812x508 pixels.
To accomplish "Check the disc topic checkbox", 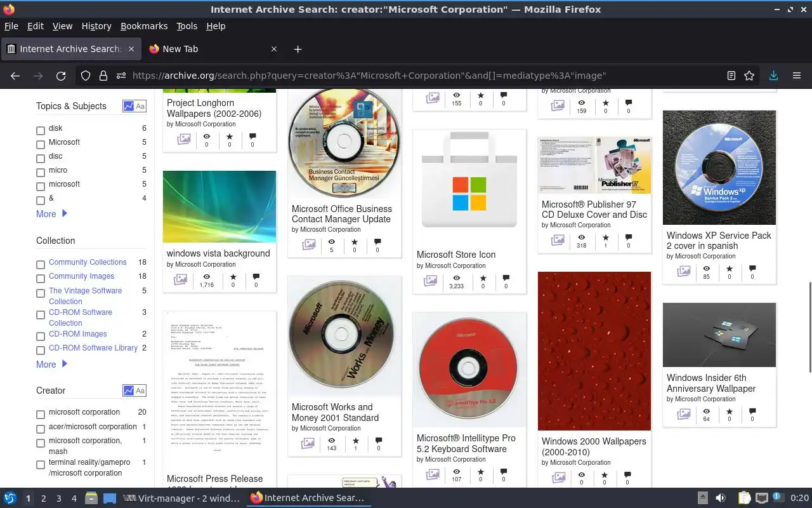I will [41, 159].
